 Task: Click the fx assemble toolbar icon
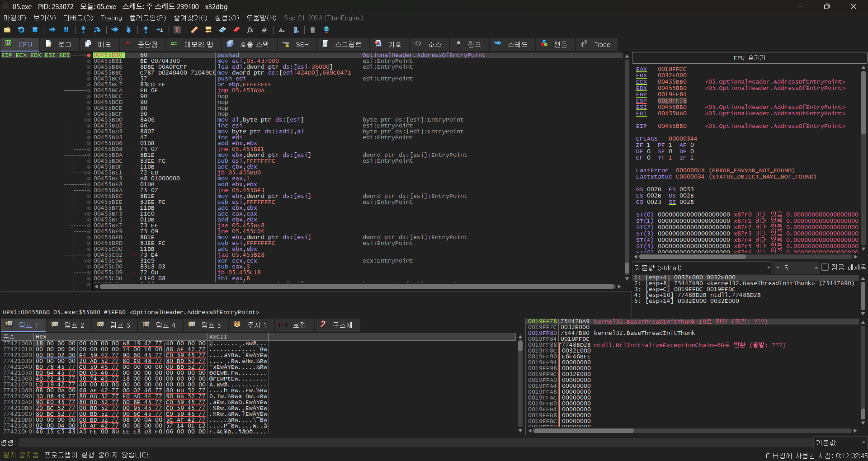tap(250, 30)
